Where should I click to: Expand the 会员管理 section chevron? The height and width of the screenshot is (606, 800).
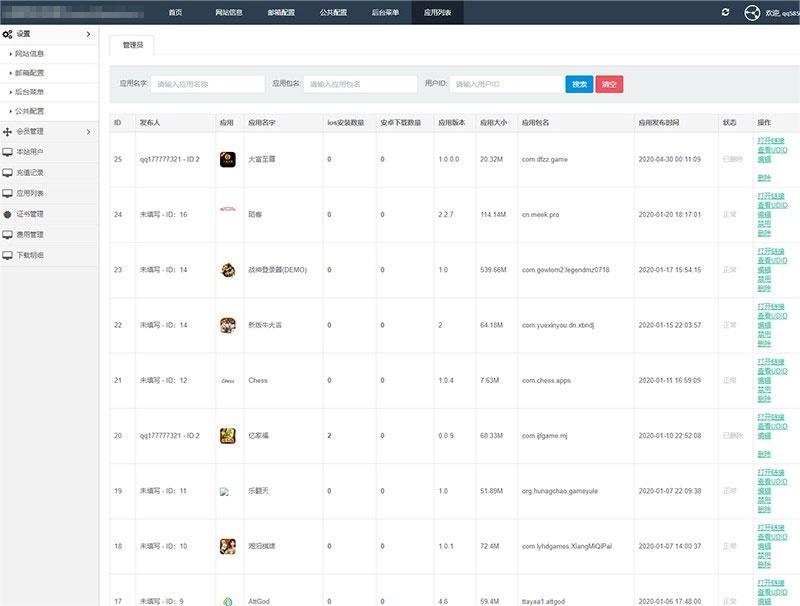click(x=88, y=131)
